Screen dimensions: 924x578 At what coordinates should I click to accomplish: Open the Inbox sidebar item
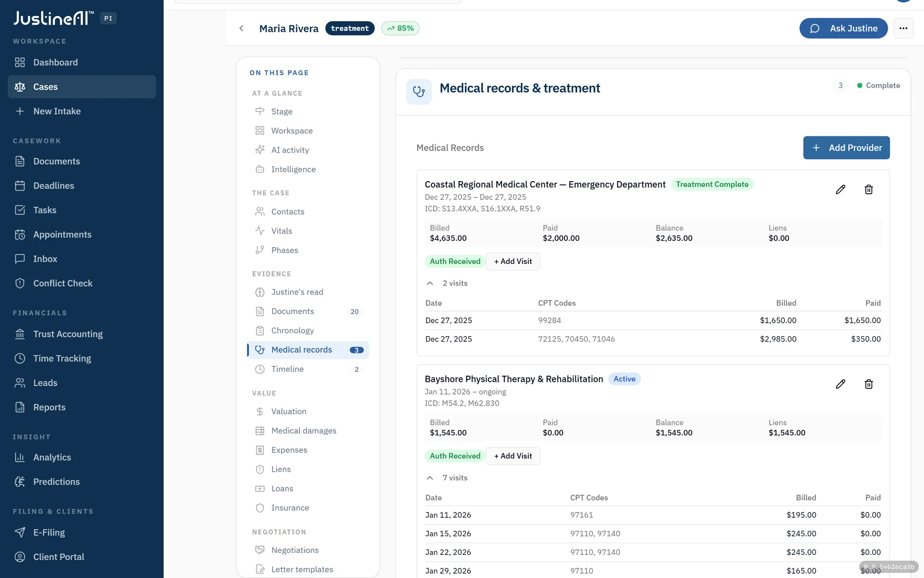(82, 259)
